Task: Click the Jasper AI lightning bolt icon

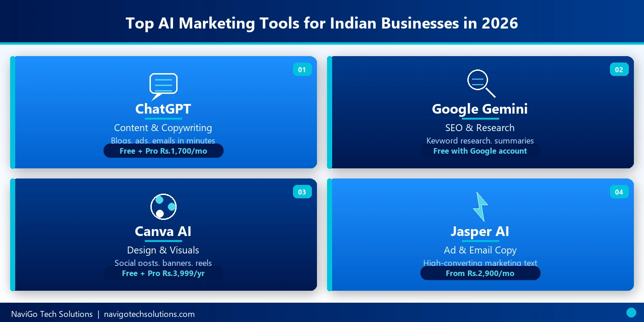Action: coord(480,207)
